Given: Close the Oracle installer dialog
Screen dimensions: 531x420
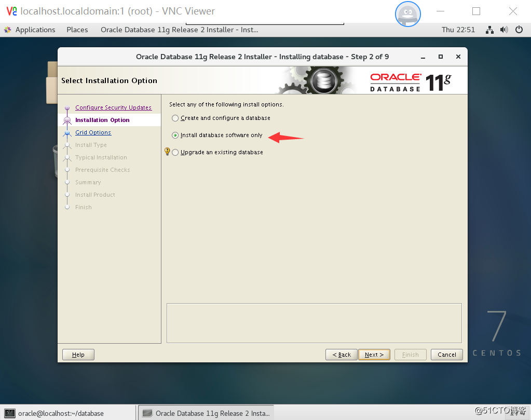Looking at the screenshot, I should pos(458,57).
